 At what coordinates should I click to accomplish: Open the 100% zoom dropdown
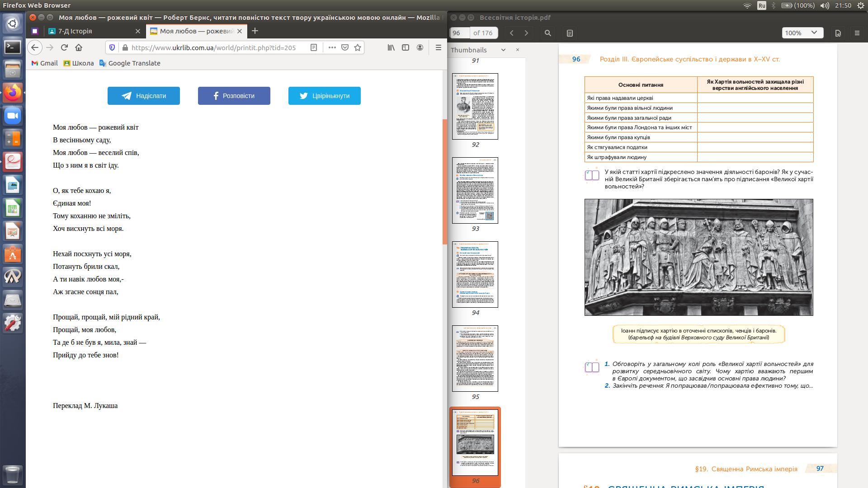pyautogui.click(x=803, y=33)
